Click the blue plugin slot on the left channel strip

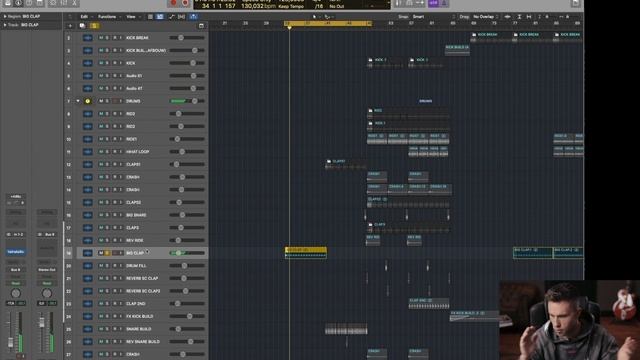[16, 252]
